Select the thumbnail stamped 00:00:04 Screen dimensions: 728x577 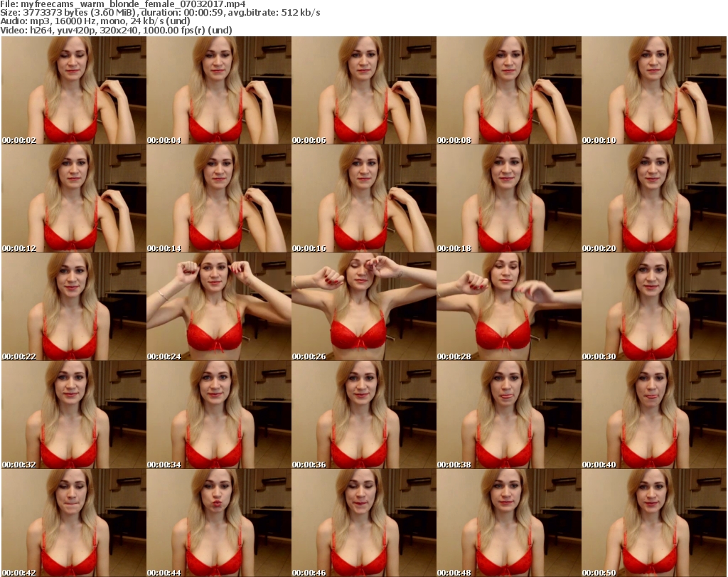click(x=219, y=90)
